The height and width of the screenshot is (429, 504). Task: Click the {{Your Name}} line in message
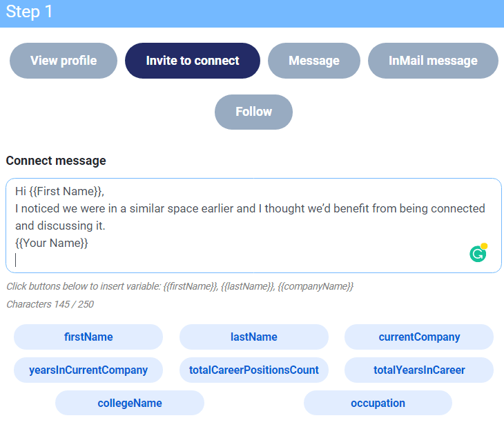[51, 243]
